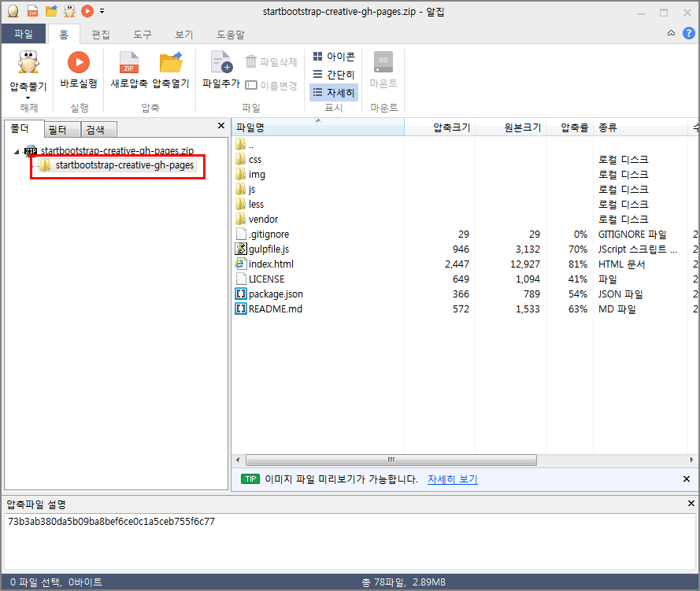Click the less folder icon
The image size is (700, 591).
(241, 204)
